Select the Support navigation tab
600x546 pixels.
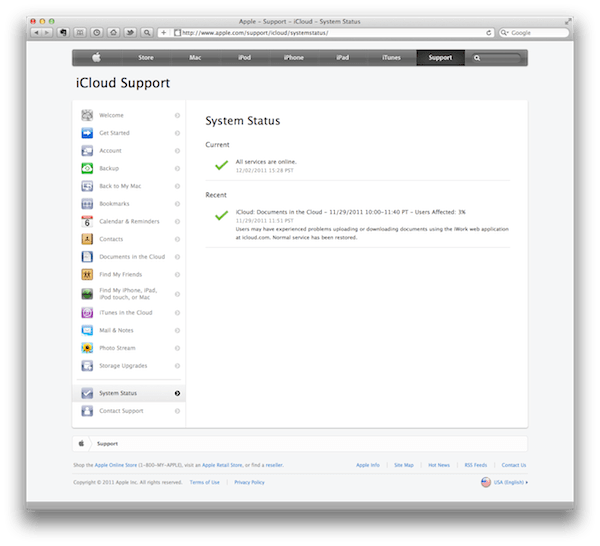click(x=440, y=57)
